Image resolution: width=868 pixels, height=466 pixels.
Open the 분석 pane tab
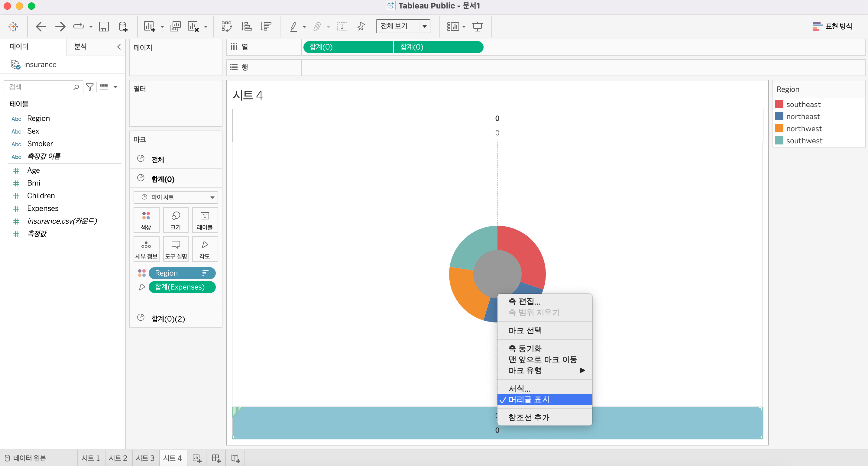coord(80,47)
